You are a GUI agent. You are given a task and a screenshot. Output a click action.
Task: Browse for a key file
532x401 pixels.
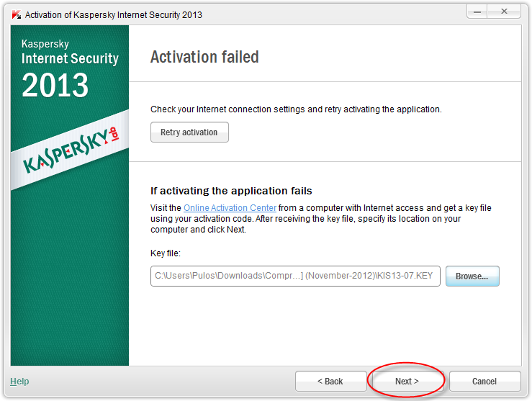click(x=472, y=276)
